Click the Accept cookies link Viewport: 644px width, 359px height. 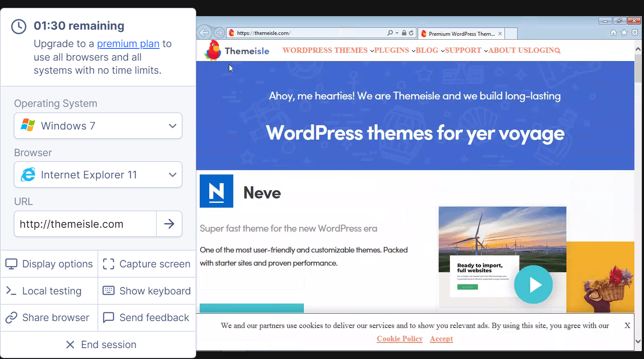pos(441,339)
